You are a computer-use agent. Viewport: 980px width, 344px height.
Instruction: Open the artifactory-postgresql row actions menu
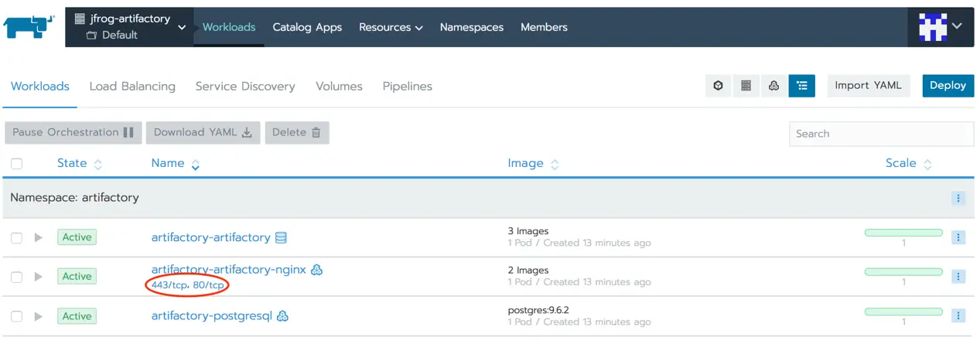coord(958,315)
